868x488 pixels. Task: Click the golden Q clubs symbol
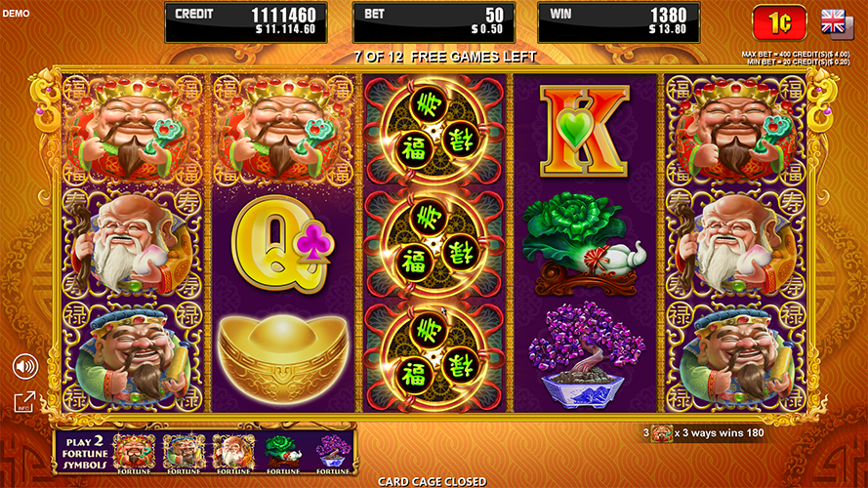tap(283, 244)
